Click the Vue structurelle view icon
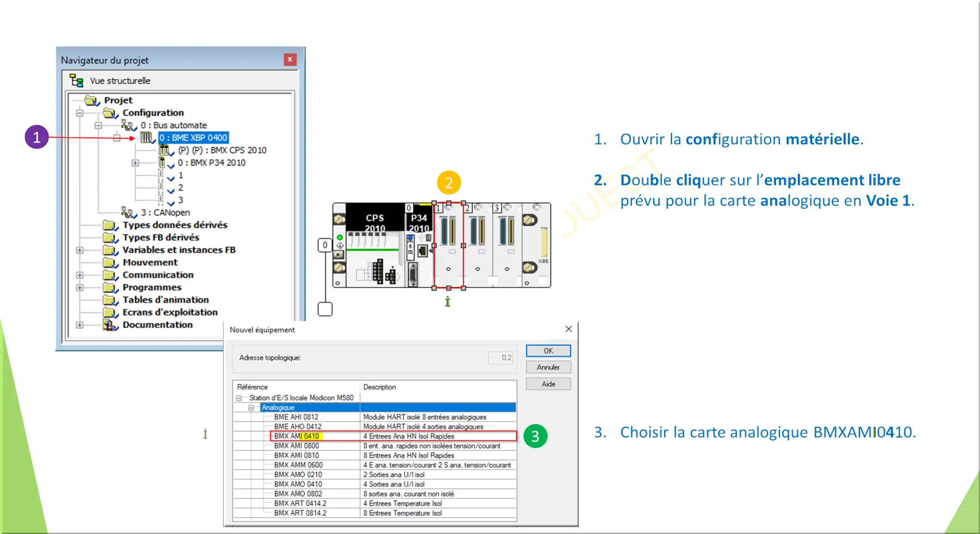Viewport: 980px width, 534px height. pyautogui.click(x=76, y=80)
